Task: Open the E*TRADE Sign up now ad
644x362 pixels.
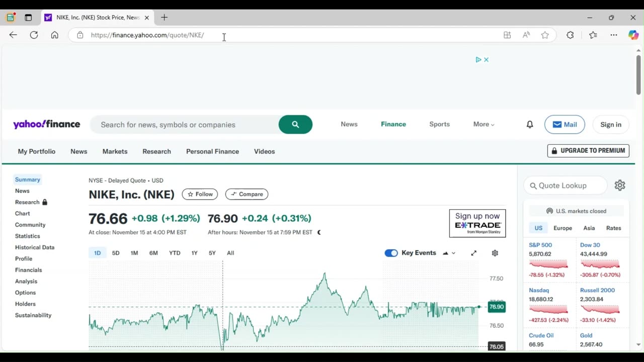Action: click(477, 223)
